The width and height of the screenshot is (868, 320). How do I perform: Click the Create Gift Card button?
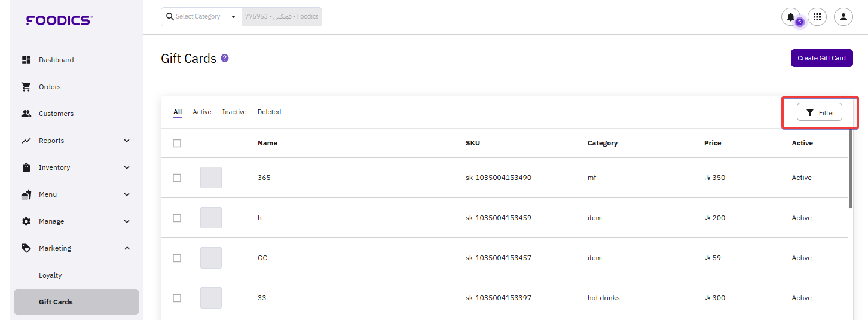(821, 58)
